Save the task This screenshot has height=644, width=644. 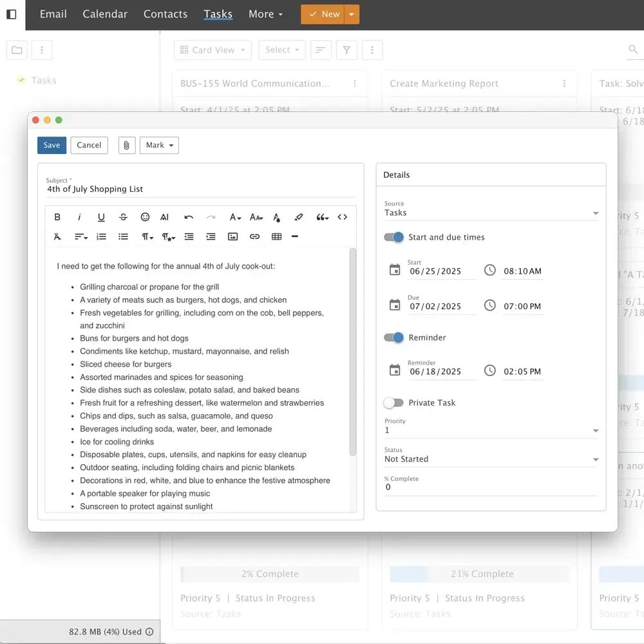(52, 146)
